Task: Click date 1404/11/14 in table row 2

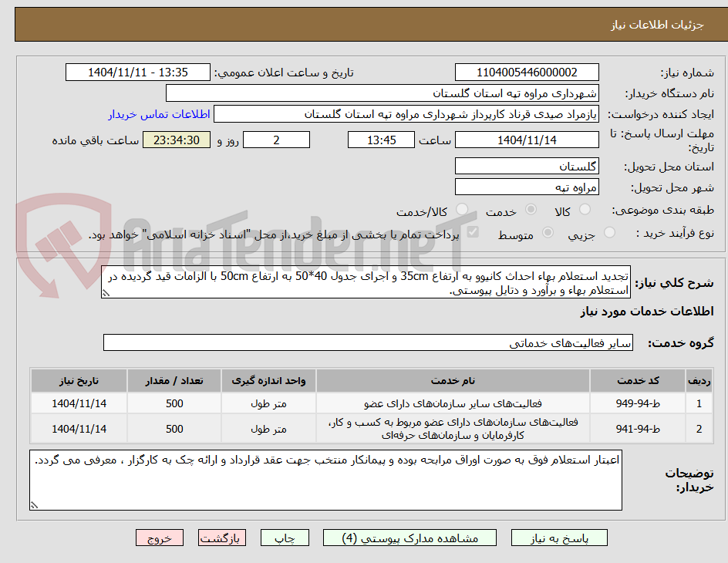Action: pyautogui.click(x=79, y=429)
